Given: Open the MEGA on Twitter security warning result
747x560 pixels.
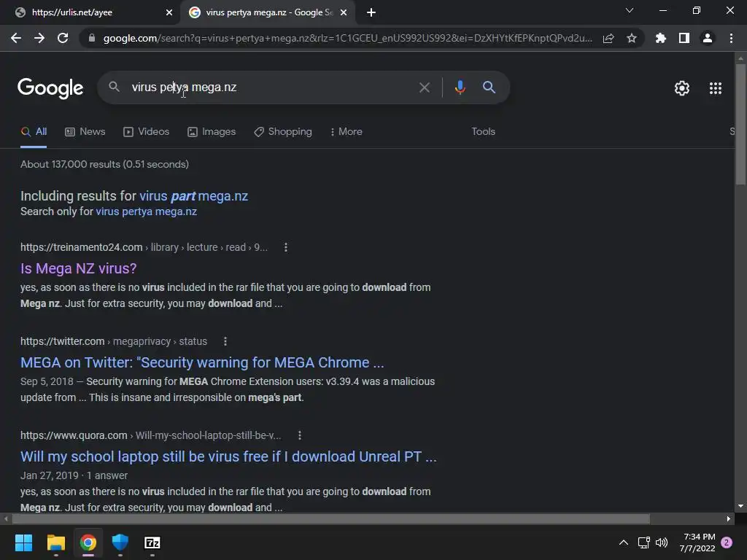Looking at the screenshot, I should tap(202, 363).
